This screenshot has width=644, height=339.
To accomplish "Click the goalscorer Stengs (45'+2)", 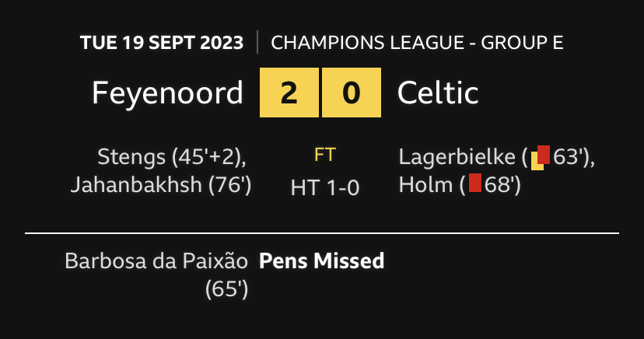I will [x=172, y=157].
